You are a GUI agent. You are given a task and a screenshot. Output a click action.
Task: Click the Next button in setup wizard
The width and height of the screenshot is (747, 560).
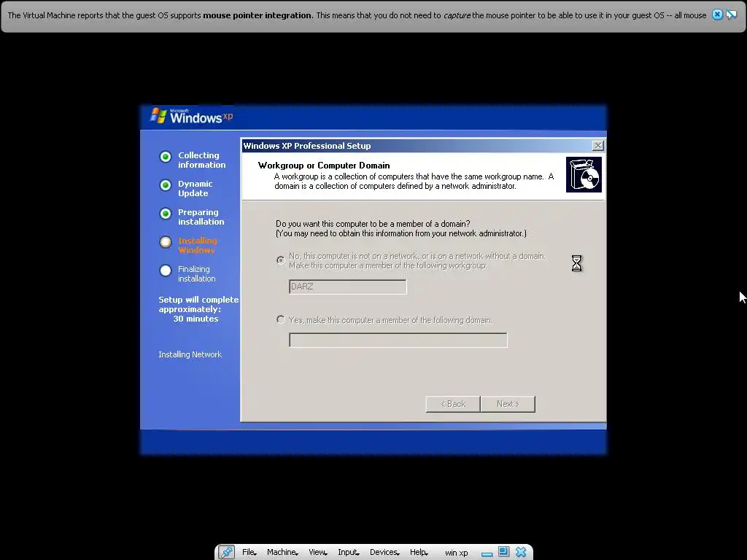click(x=508, y=404)
